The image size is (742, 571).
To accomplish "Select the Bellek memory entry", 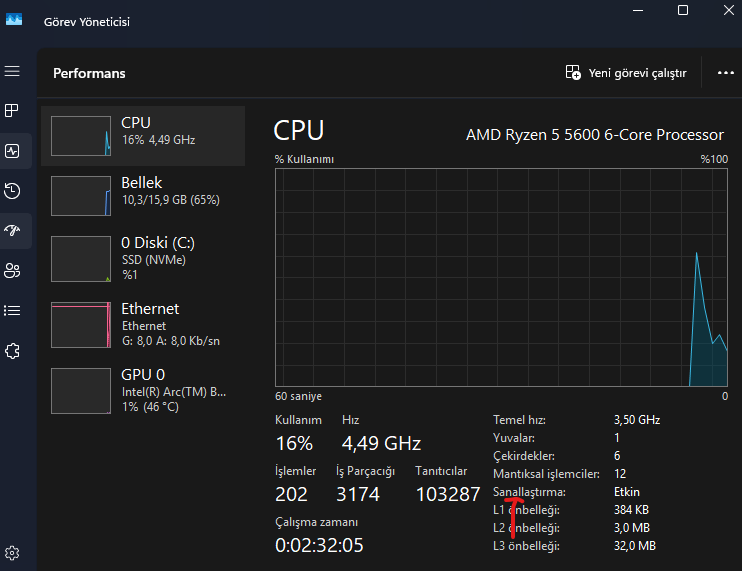I will click(x=142, y=196).
